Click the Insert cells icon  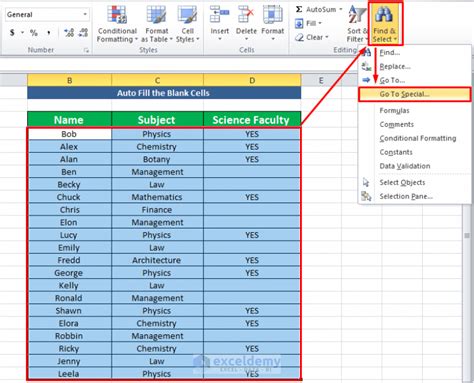[219, 15]
